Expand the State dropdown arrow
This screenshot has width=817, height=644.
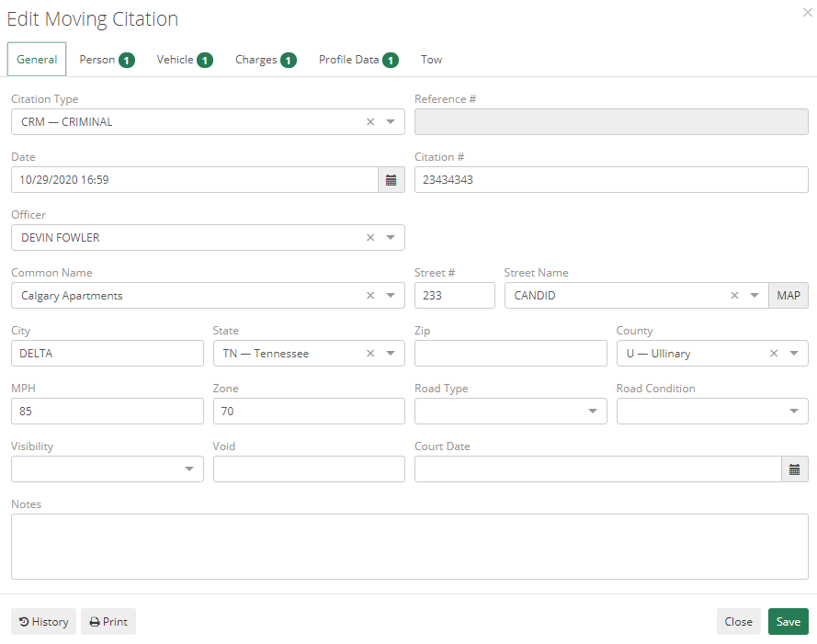click(391, 354)
